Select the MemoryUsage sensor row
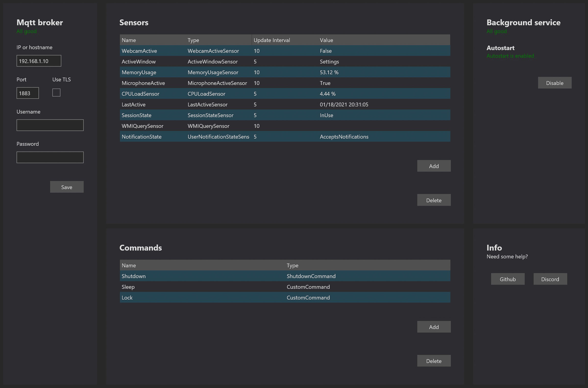Viewport: 588px width, 388px height. 285,72
